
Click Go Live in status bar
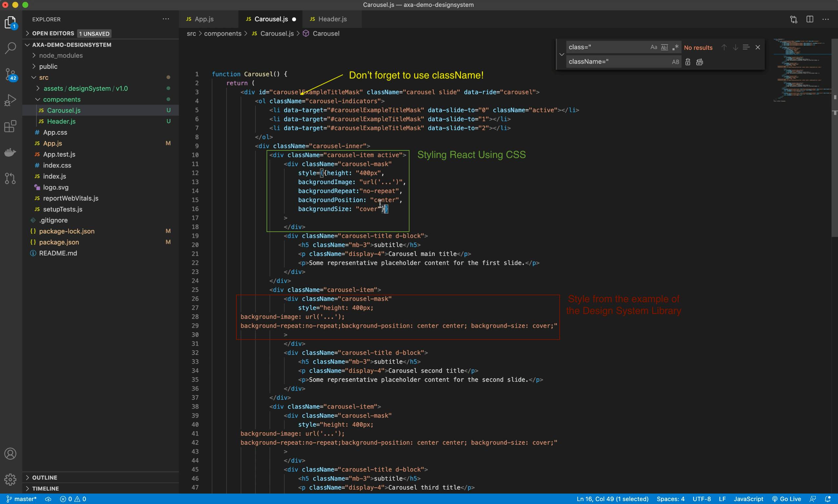click(x=787, y=499)
